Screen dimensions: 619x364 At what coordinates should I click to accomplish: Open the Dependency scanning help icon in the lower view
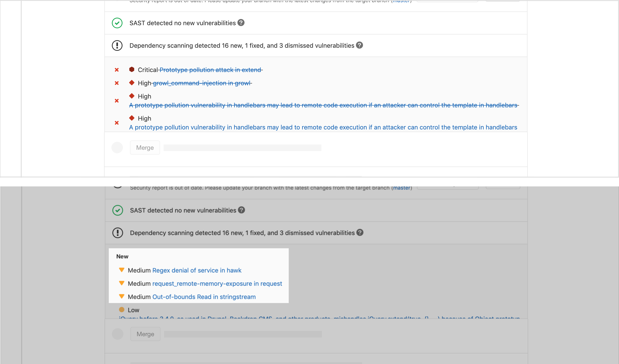coord(360,232)
